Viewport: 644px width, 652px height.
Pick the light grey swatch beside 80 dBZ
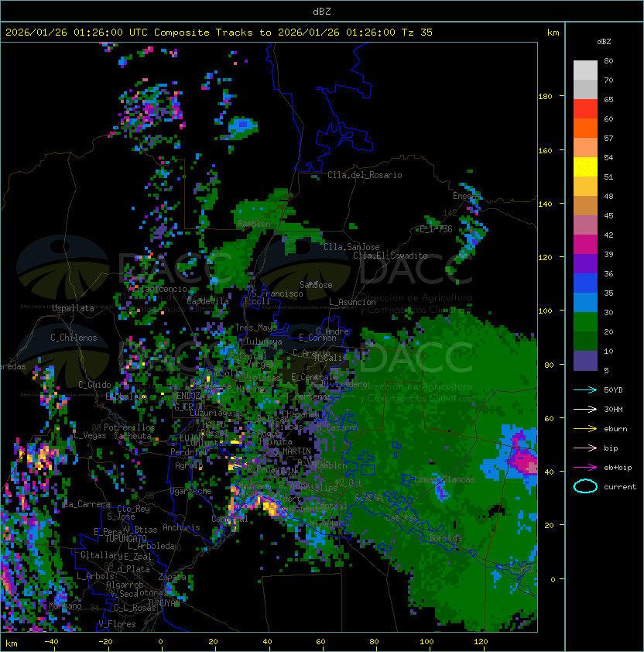585,70
